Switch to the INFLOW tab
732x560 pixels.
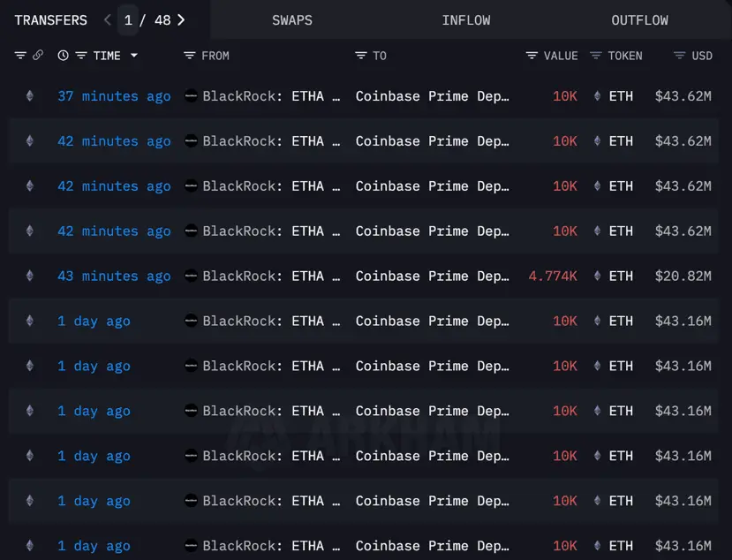click(x=466, y=20)
